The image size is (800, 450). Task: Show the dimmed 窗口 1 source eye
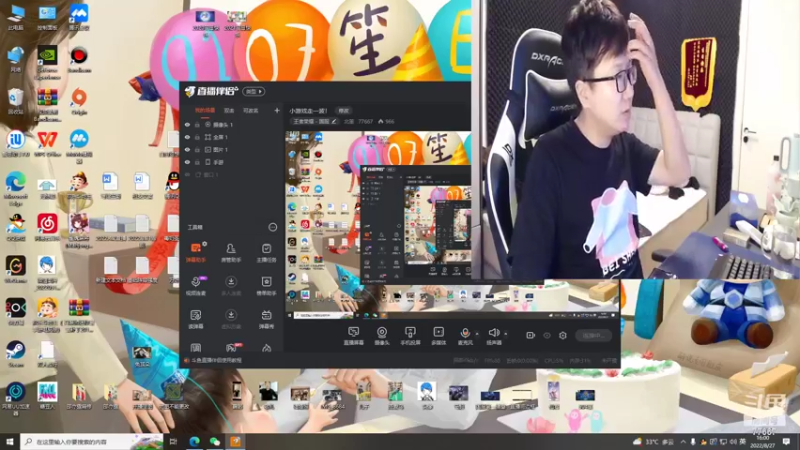(187, 174)
